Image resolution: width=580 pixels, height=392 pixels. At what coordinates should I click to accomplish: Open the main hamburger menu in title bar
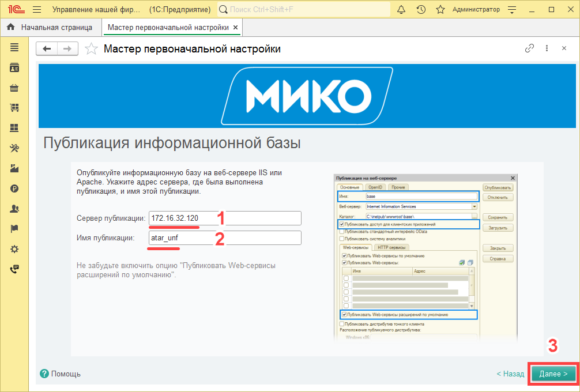coord(37,10)
